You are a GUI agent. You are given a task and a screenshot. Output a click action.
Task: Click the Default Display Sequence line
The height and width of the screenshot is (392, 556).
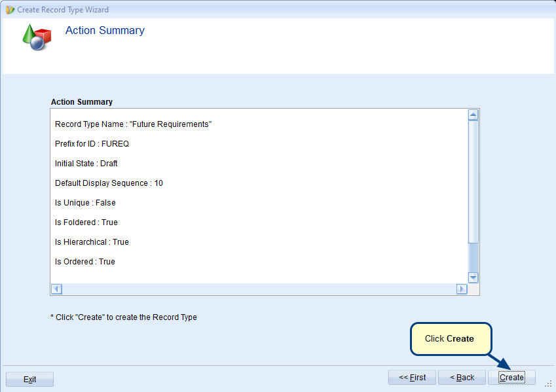tap(109, 183)
